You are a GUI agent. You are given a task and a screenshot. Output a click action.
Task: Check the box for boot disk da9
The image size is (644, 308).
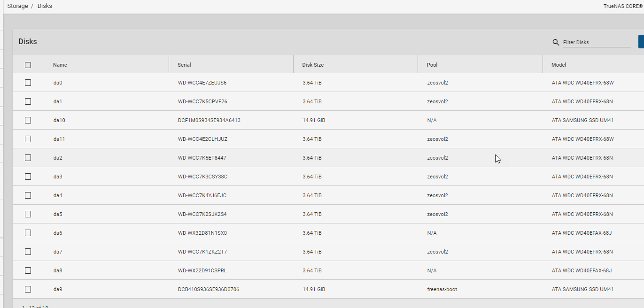[28, 289]
